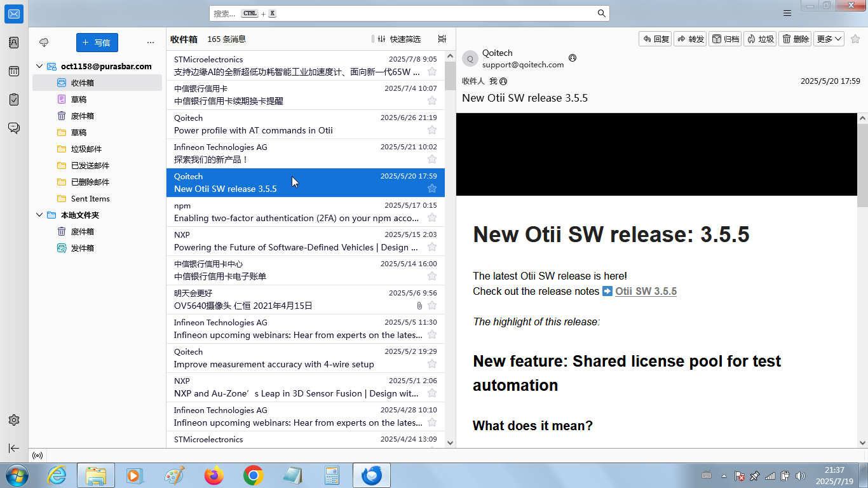Show hidden system tray icons
Screen dimensions: 868x488
[x=724, y=476]
